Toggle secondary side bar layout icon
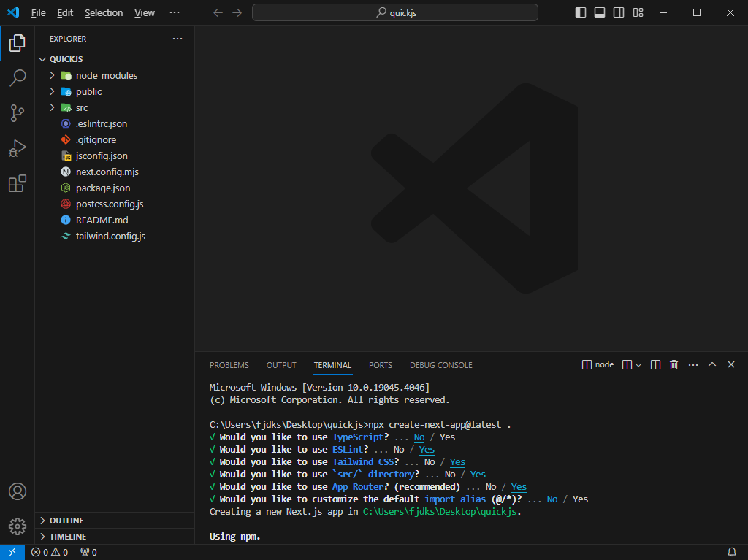 [619, 12]
